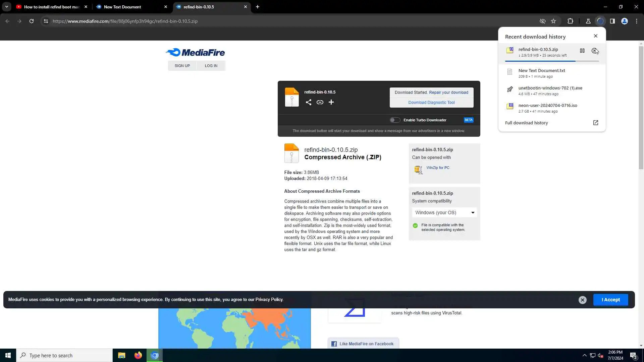
Task: Click the plus icon to save file
Action: tap(331, 102)
